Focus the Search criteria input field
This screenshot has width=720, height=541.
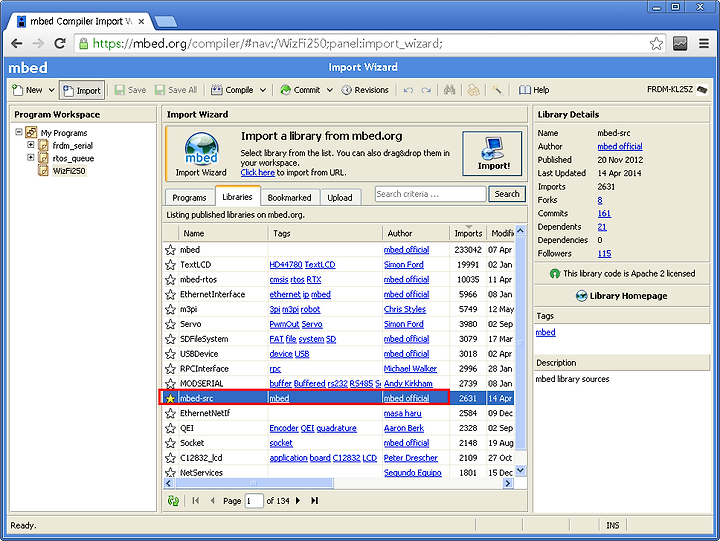point(430,194)
